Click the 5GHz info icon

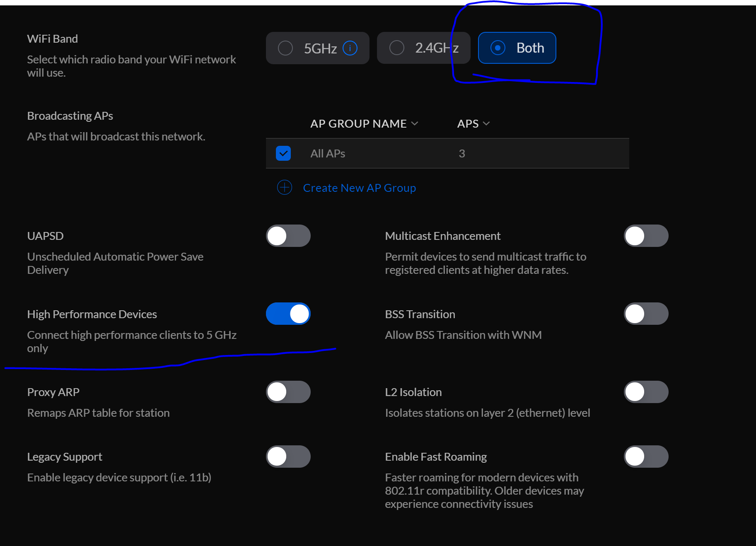coord(350,48)
